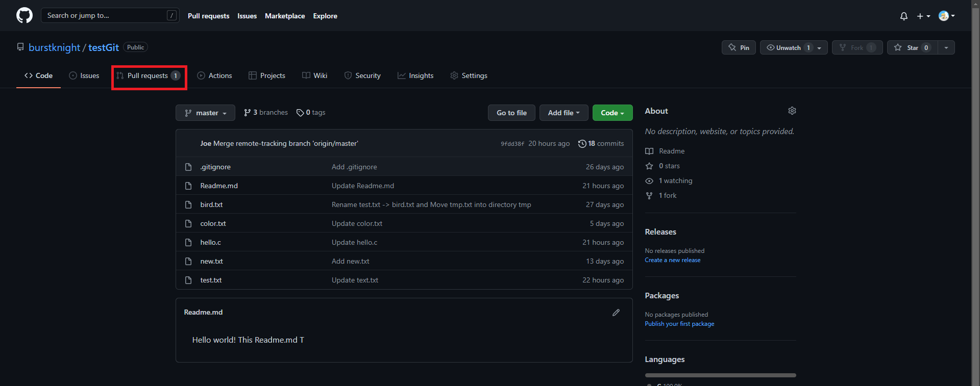Open the .gitignore file

point(215,167)
